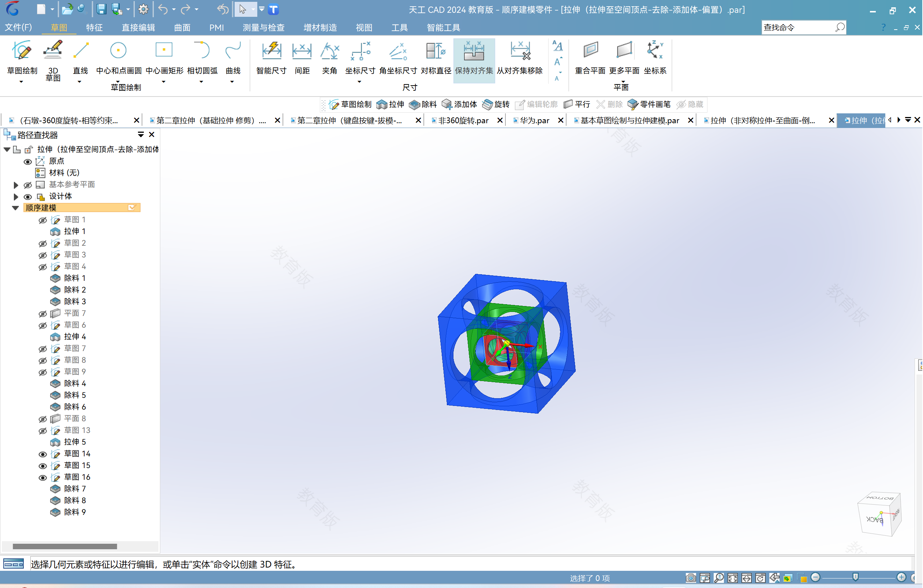923x588 pixels.
Task: Open the 路径查找器 panel options arrow
Action: point(141,135)
